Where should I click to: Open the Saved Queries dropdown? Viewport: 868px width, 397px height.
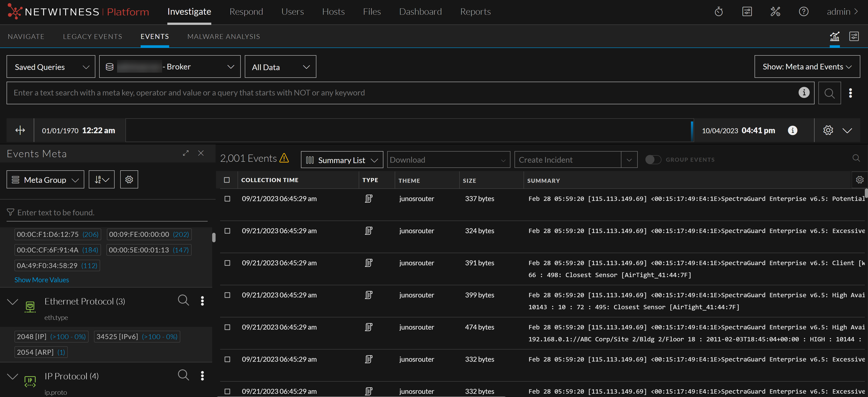(51, 67)
